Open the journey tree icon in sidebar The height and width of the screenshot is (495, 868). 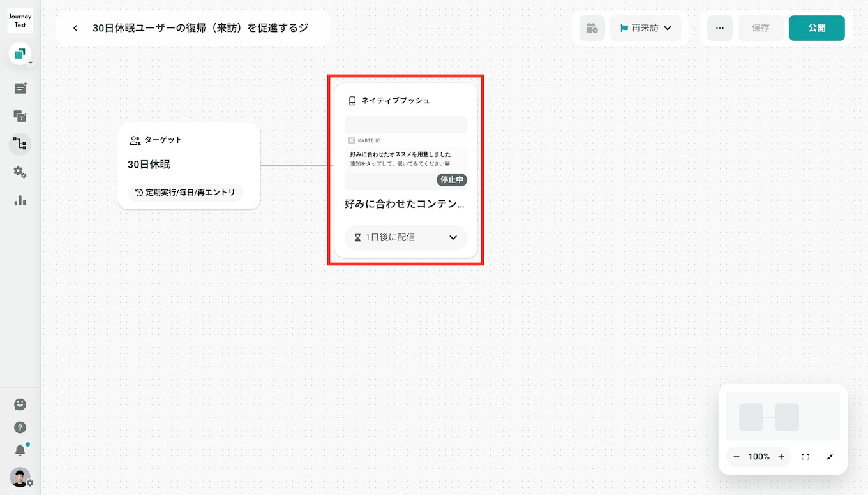(x=20, y=144)
